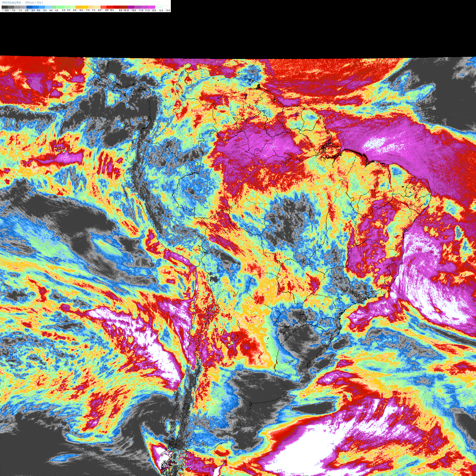Screen dimensions: 476x476
Task: Click the '7.5' legend value
Action: [94, 10]
